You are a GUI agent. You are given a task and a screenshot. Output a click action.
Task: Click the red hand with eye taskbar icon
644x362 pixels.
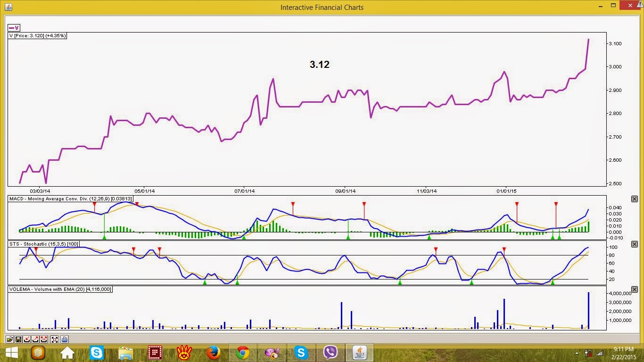coord(184,352)
